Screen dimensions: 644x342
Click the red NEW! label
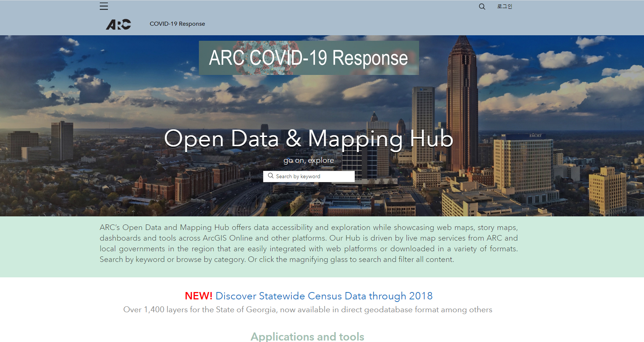pyautogui.click(x=198, y=296)
